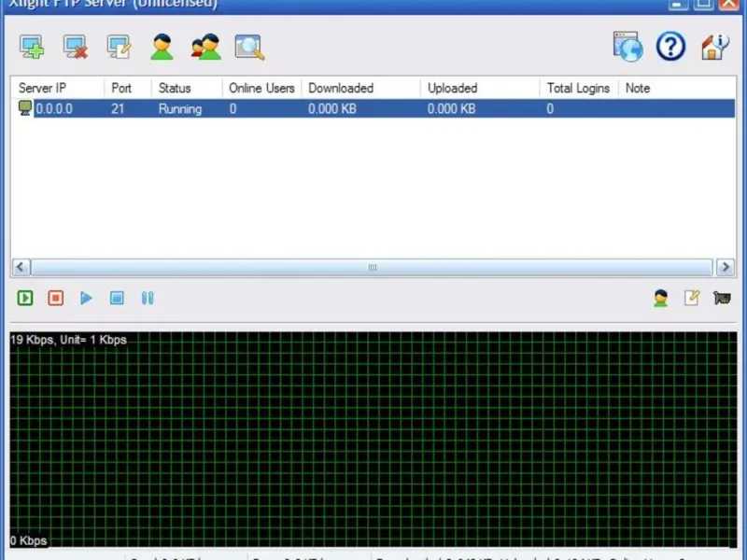Viewport: 747px width, 560px height.
Task: Stop the selected server with blue square
Action: tap(117, 298)
